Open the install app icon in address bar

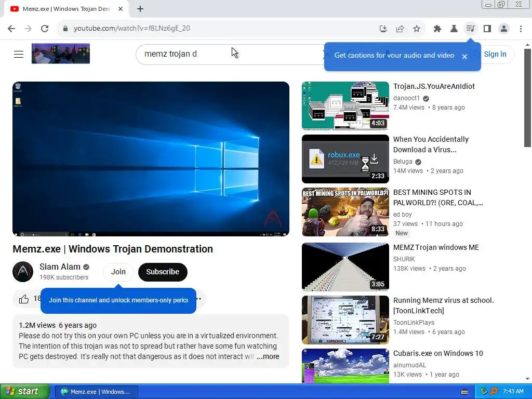[x=383, y=29]
